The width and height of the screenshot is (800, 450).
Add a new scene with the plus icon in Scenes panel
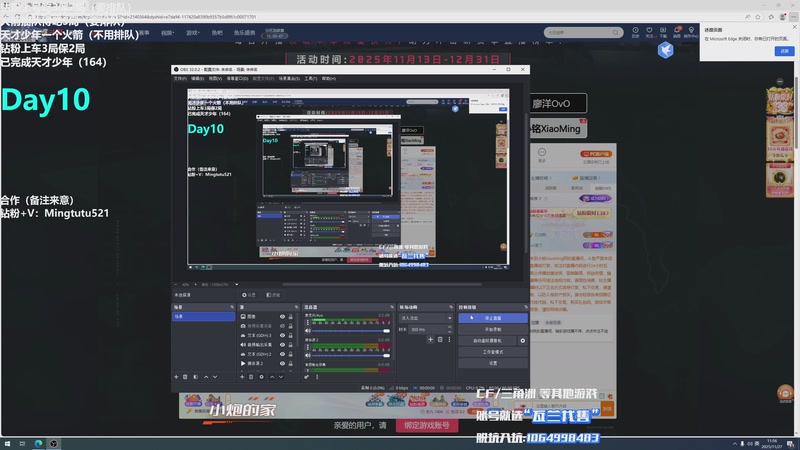tap(176, 377)
